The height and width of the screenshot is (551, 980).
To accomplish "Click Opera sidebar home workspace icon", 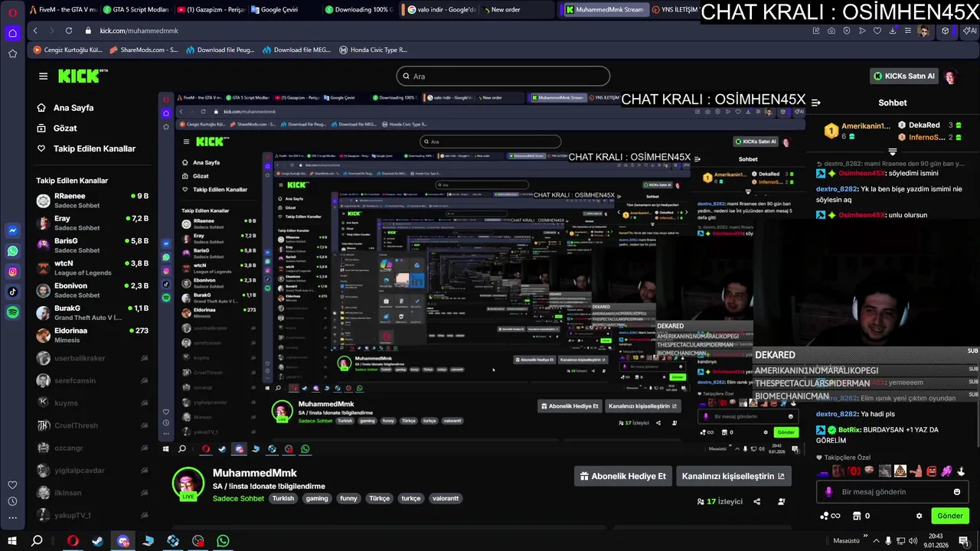I will 13,33.
